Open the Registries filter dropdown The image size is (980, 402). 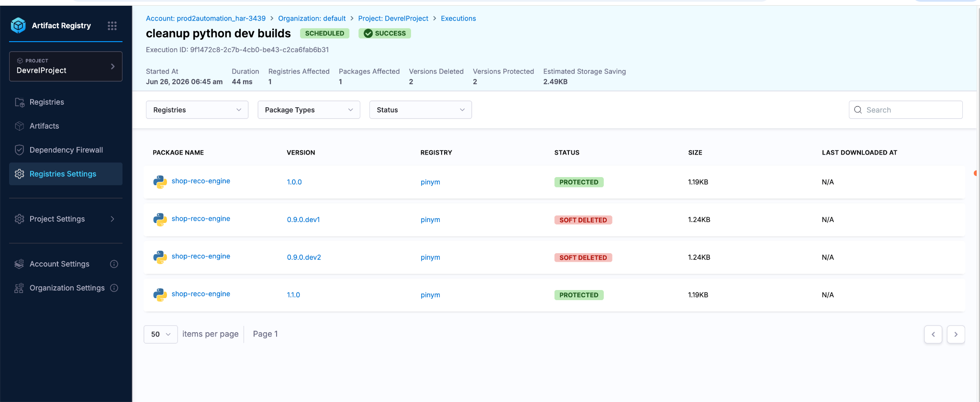point(197,110)
